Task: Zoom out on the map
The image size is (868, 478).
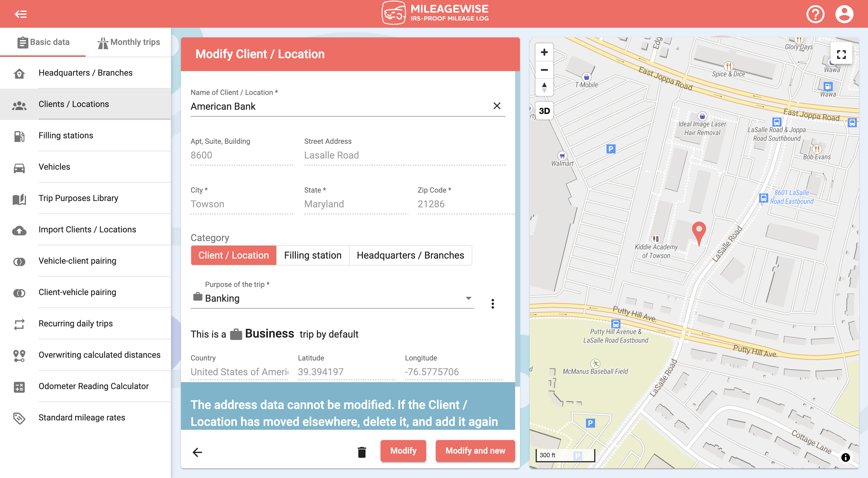Action: click(x=544, y=70)
